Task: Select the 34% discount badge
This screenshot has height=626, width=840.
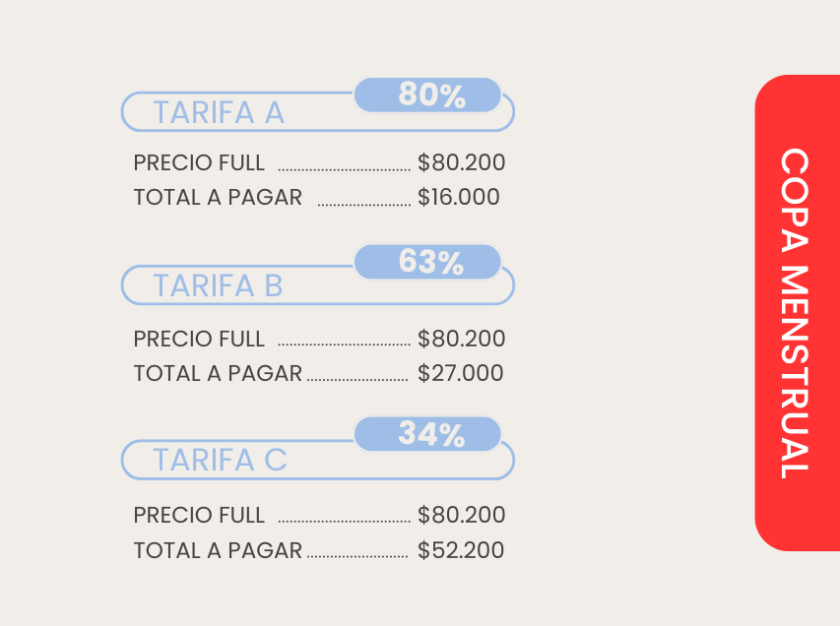Action: [428, 434]
